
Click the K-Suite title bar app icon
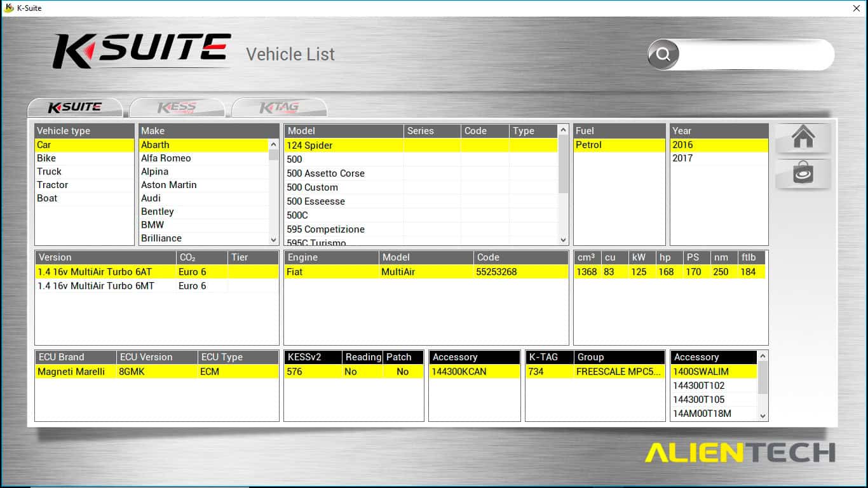pos(9,8)
